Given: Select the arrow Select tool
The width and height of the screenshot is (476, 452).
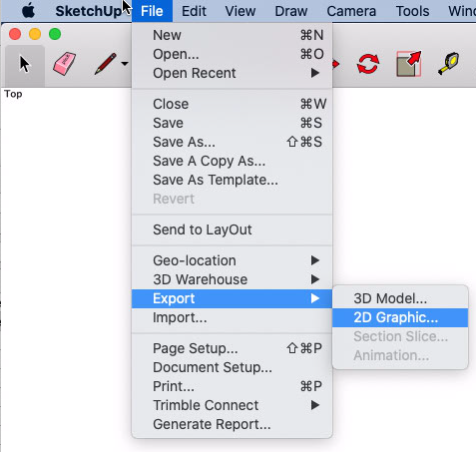Looking at the screenshot, I should click(25, 64).
